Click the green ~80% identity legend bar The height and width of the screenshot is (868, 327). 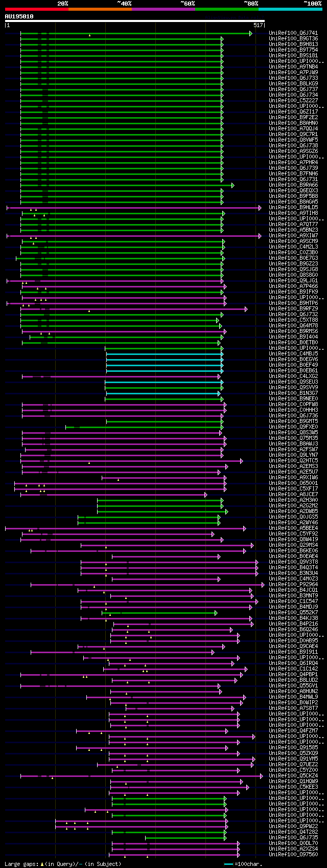click(x=226, y=9)
